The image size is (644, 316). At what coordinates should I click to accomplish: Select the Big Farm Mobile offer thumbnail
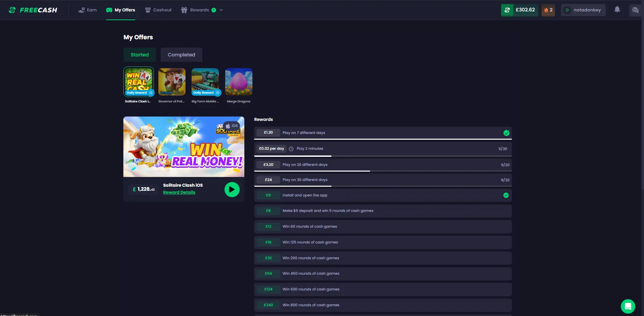pos(205,82)
